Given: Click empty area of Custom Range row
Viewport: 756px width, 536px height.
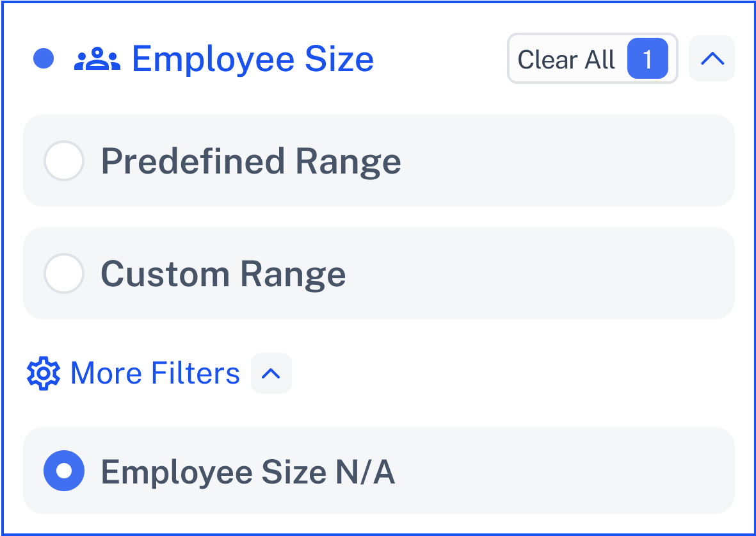Looking at the screenshot, I should (540, 273).
